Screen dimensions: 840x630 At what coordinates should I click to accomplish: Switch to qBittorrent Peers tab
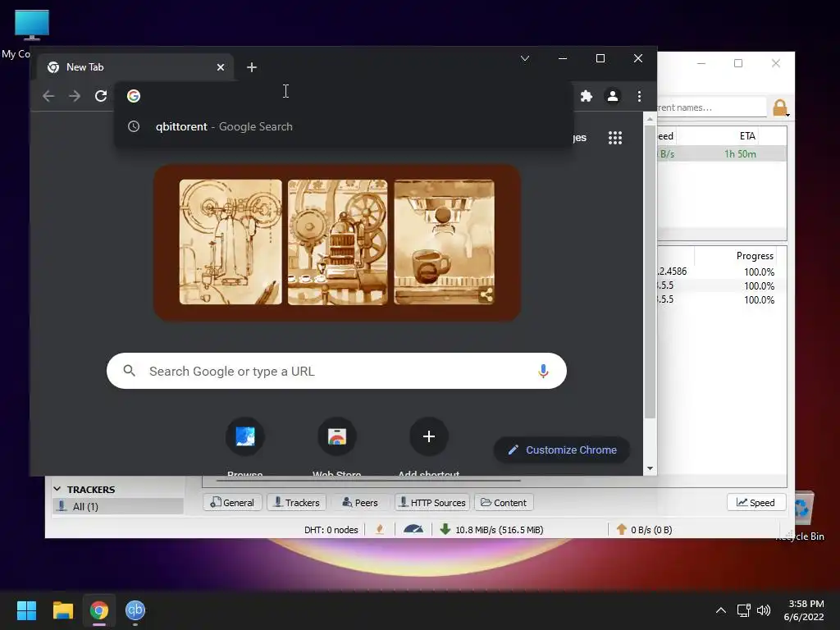360,503
